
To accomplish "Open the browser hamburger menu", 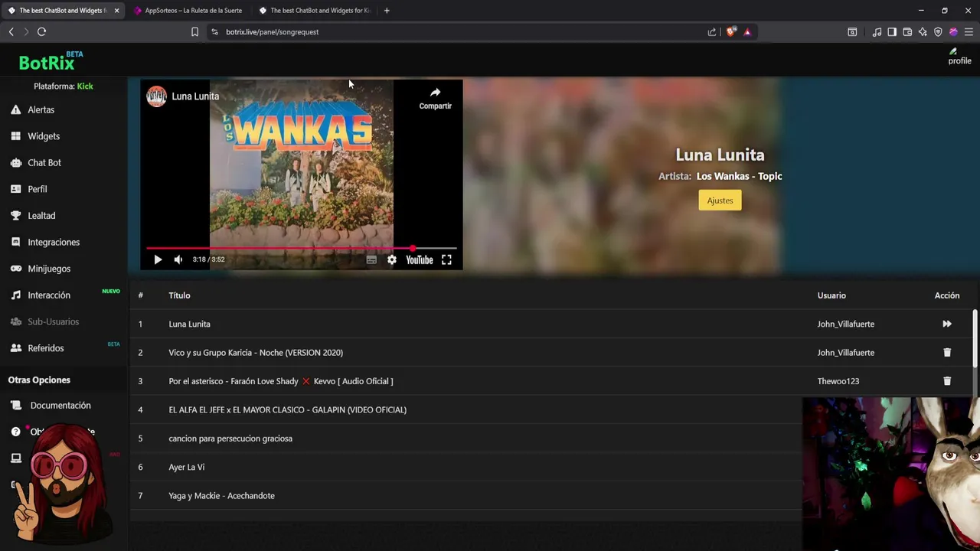I will (x=969, y=31).
